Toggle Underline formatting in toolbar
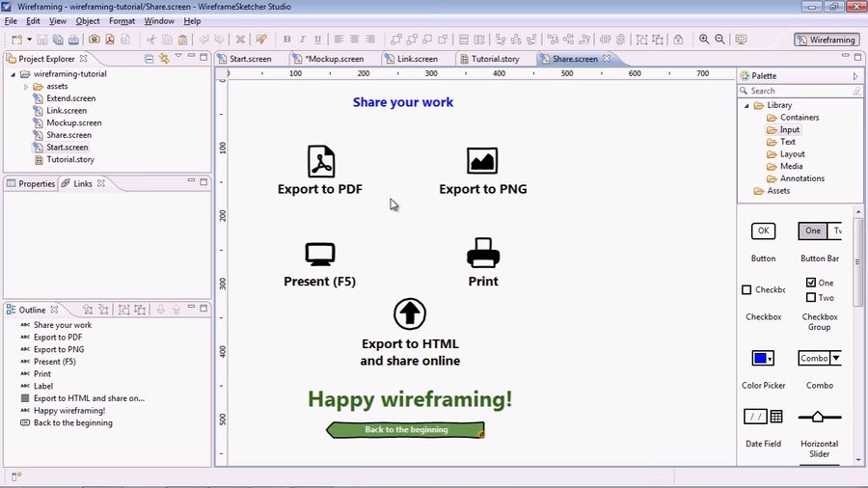The width and height of the screenshot is (868, 488). click(317, 40)
